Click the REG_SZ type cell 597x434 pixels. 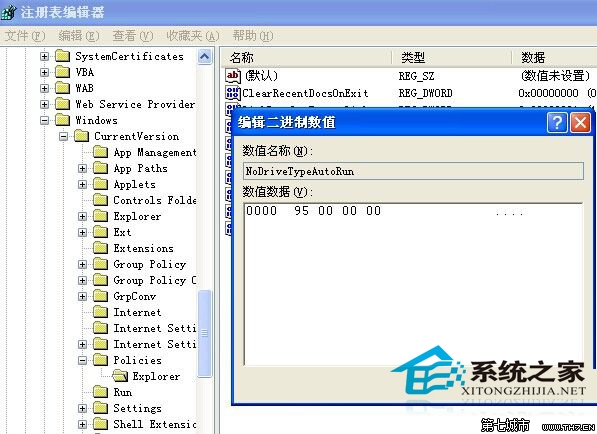coord(416,76)
